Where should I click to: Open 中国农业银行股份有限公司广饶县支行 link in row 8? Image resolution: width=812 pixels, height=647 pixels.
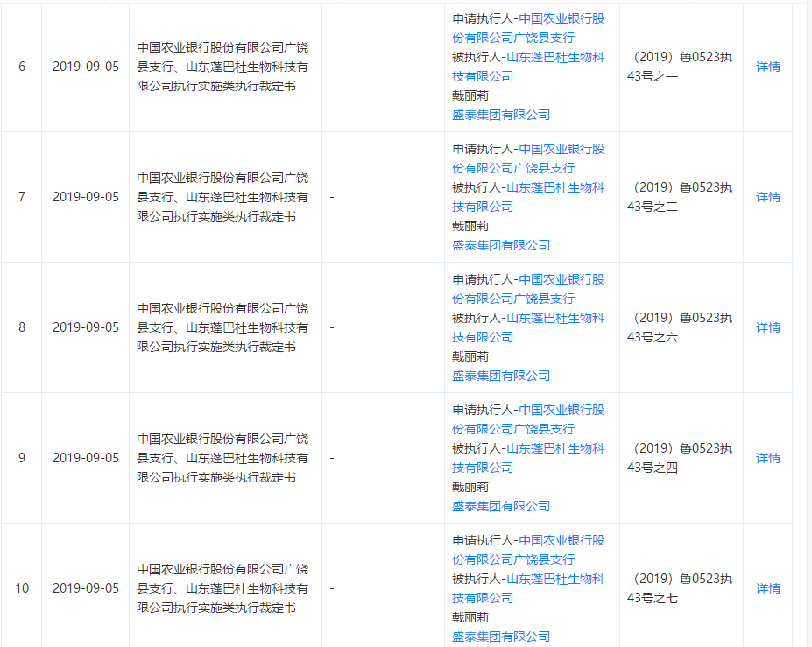[528, 289]
